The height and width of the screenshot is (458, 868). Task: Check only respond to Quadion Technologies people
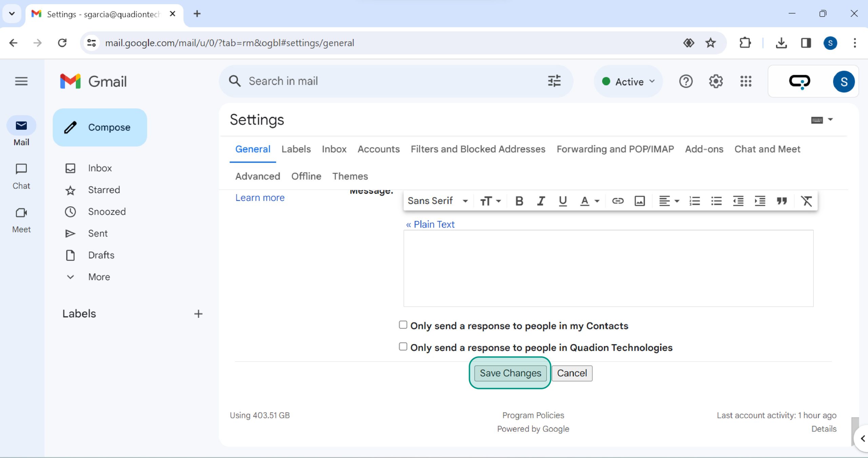click(x=403, y=347)
